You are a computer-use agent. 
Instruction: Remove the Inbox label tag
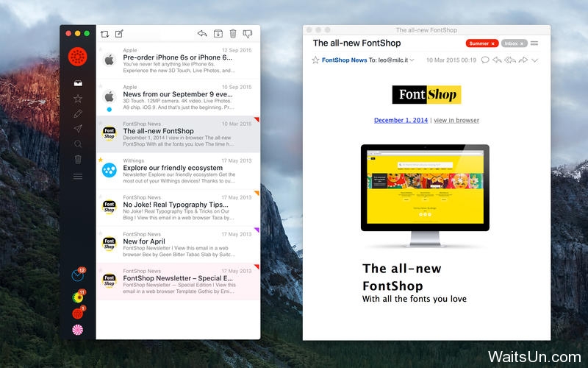pos(521,43)
